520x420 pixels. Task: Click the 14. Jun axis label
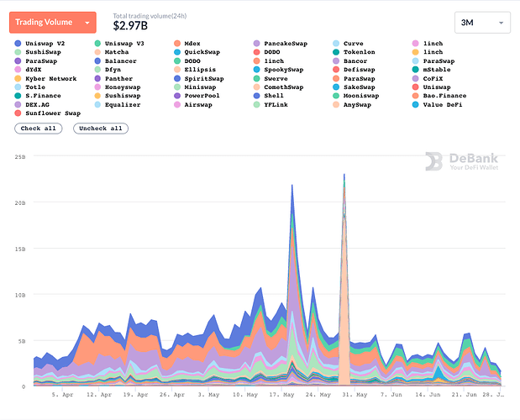click(x=428, y=395)
